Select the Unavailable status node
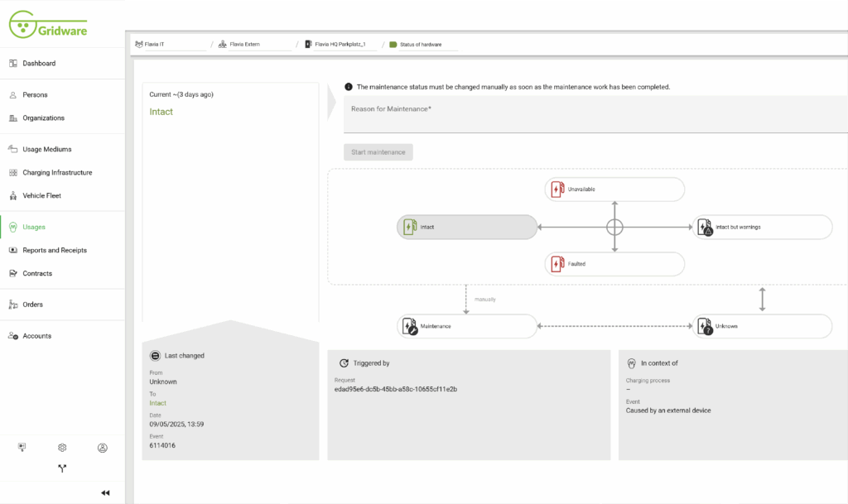 click(614, 190)
